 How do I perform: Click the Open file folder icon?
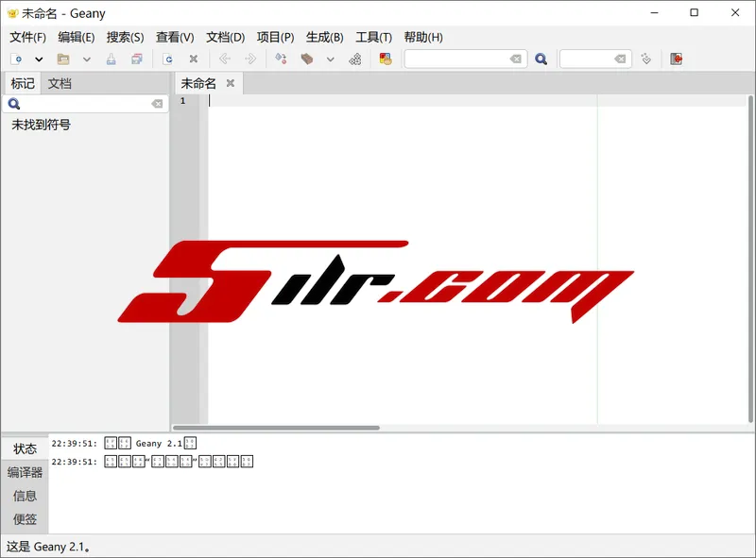[63, 59]
